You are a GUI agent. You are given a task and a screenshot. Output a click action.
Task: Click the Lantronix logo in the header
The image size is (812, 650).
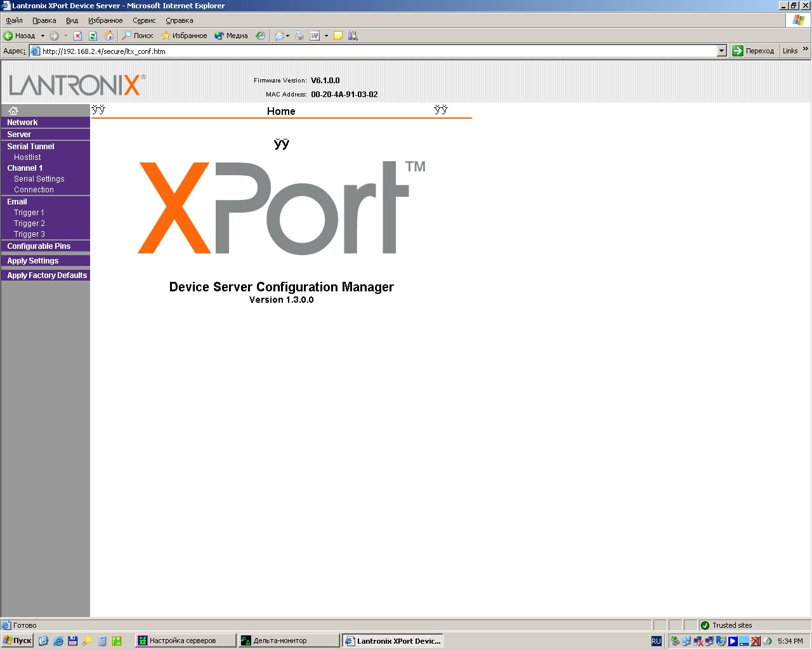pyautogui.click(x=77, y=84)
